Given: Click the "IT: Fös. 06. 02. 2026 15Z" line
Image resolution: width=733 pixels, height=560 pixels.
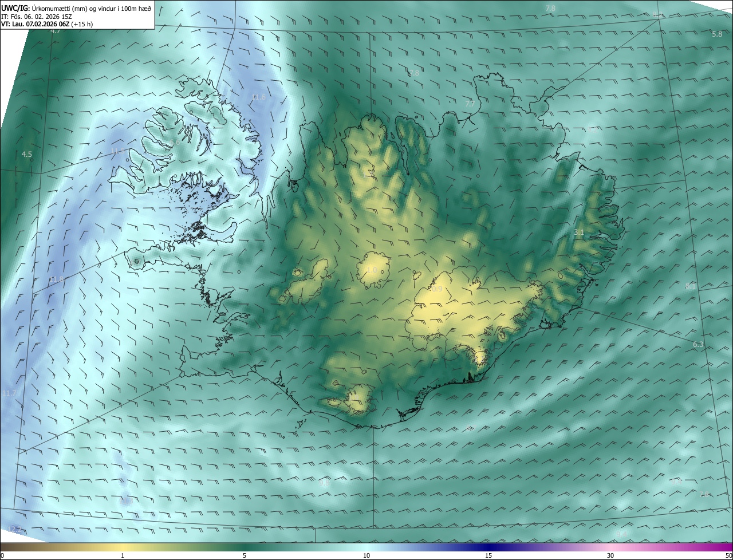Looking at the screenshot, I should [x=36, y=17].
